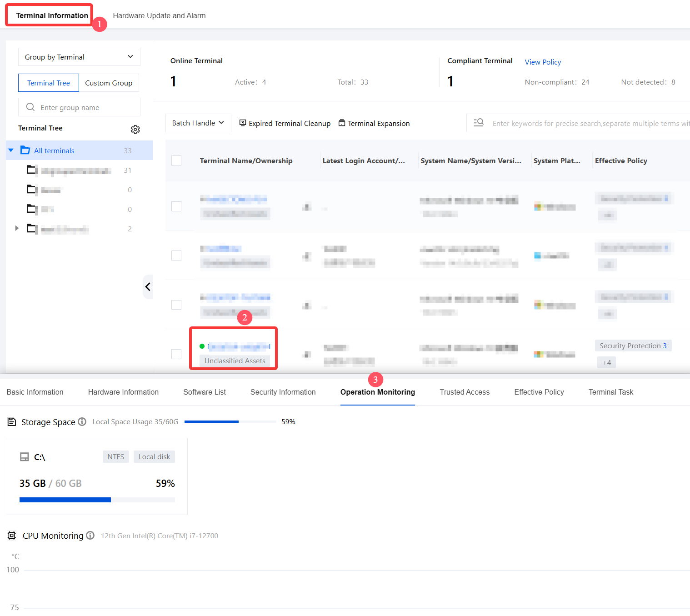
Task: Select the Custom Group button
Action: click(x=109, y=83)
